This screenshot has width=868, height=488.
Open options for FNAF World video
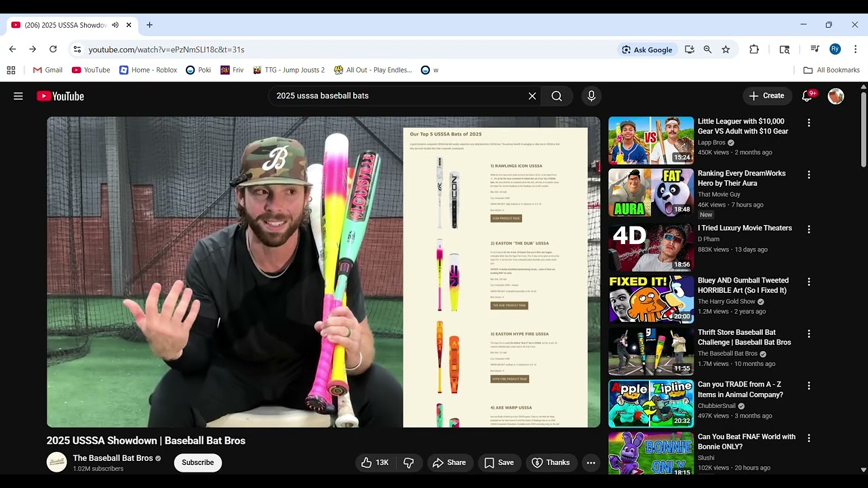808,439
